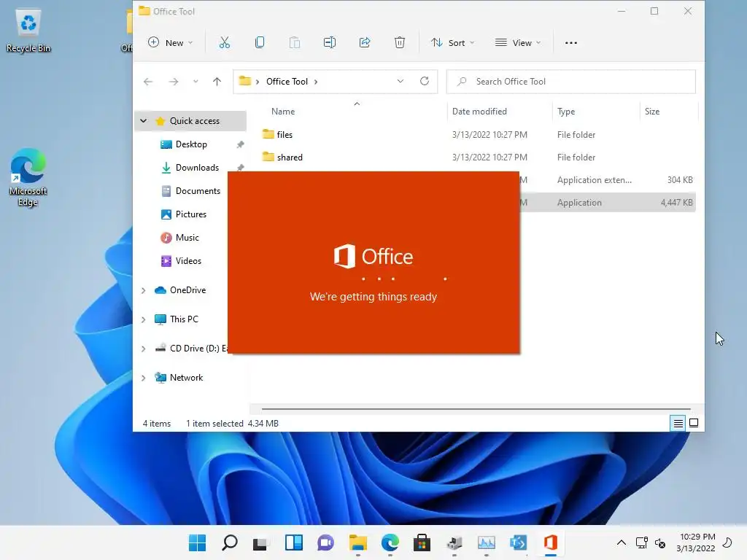Click the Search Office Tool box
Screen dimensions: 747x560
570,82
